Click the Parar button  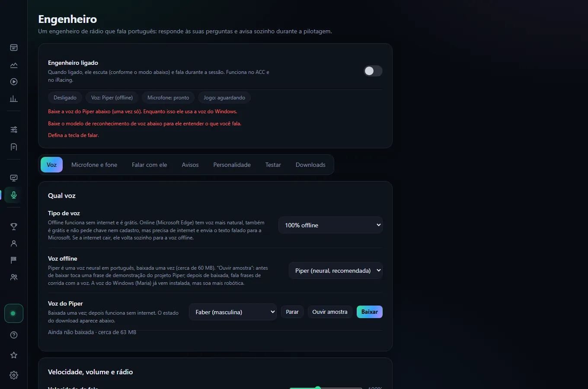click(292, 312)
